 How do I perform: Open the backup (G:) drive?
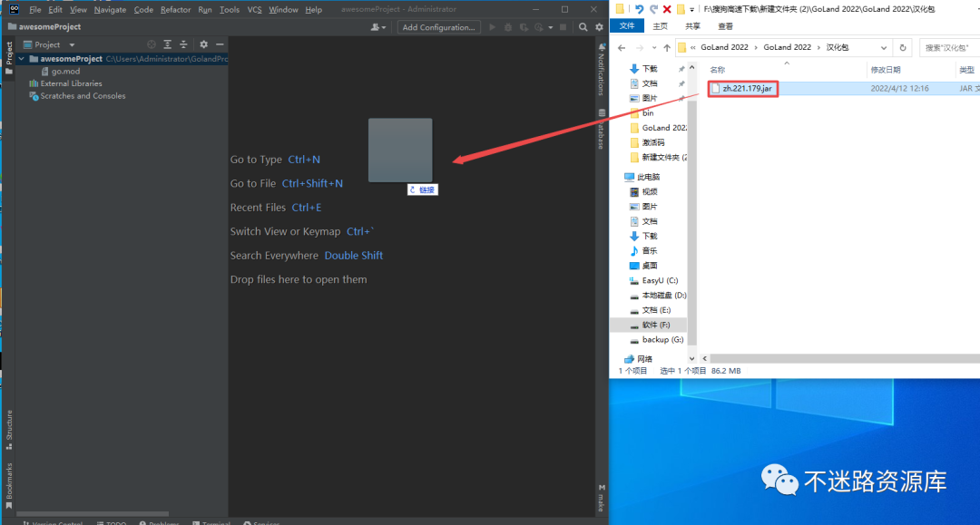point(662,340)
